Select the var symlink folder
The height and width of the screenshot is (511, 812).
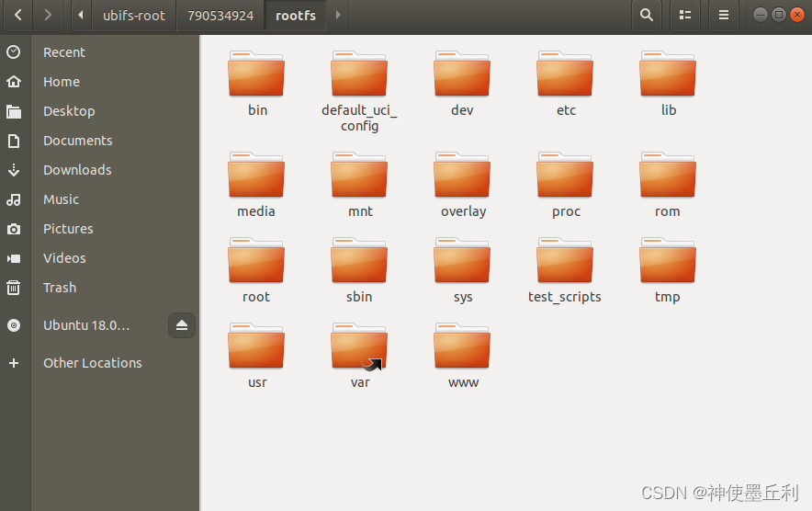pos(359,356)
